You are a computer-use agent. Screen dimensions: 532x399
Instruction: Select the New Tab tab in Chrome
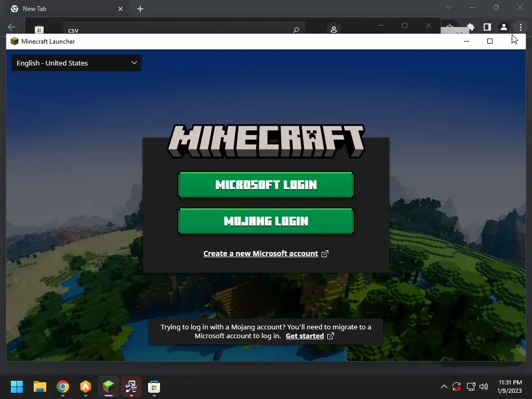(67, 9)
